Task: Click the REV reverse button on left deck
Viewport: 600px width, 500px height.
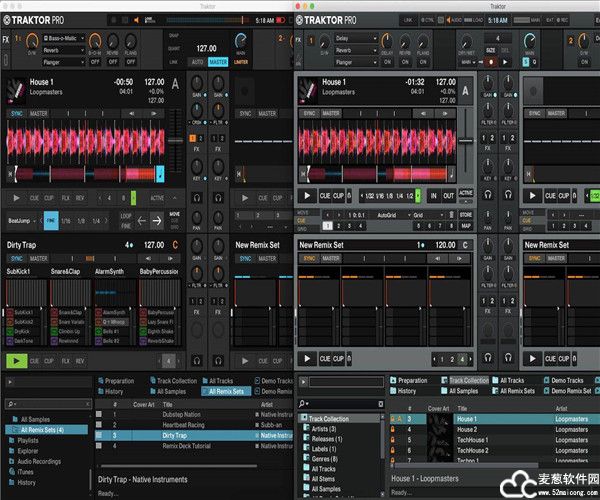Action: point(80,198)
